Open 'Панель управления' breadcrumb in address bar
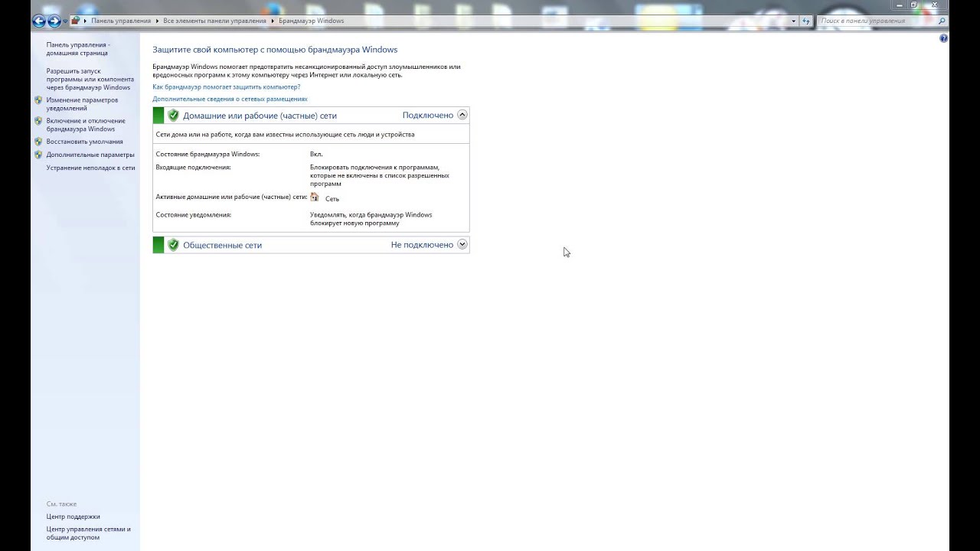Image resolution: width=980 pixels, height=551 pixels. (x=121, y=21)
